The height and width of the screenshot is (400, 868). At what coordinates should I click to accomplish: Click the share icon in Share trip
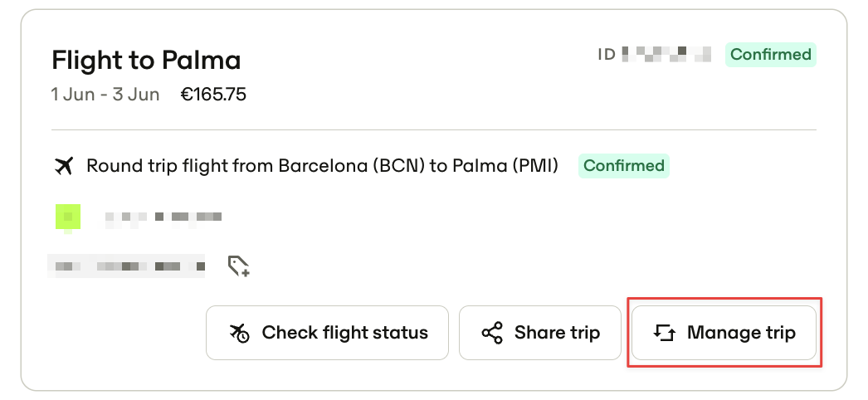492,333
